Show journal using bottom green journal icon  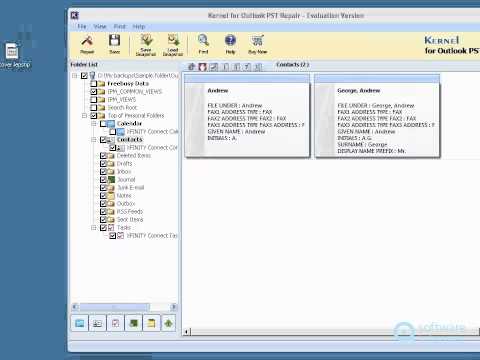(x=133, y=323)
